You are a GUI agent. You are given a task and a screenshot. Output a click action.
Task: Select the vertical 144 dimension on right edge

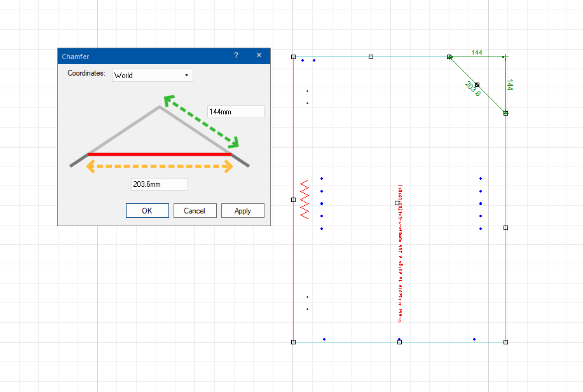510,84
